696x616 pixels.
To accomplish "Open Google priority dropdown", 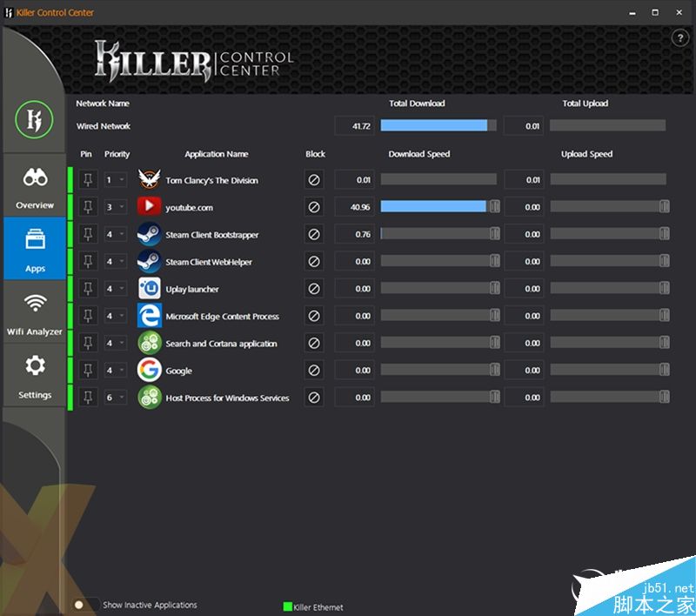I will click(x=116, y=370).
